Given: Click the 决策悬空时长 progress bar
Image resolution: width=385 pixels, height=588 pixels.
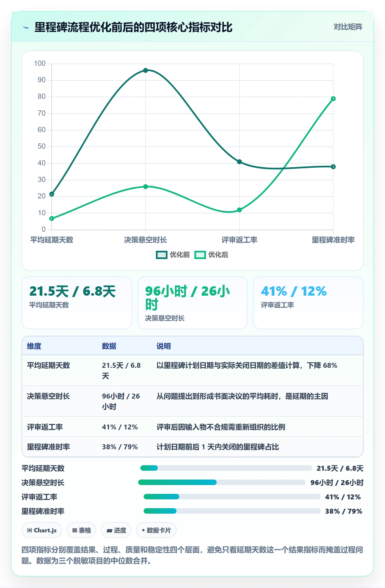Looking at the screenshot, I should tap(222, 482).
